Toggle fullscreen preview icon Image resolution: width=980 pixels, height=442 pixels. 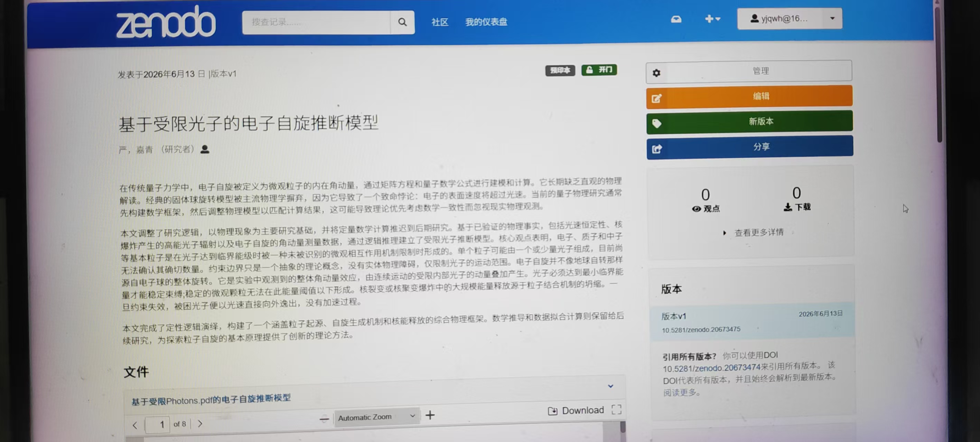pyautogui.click(x=616, y=410)
